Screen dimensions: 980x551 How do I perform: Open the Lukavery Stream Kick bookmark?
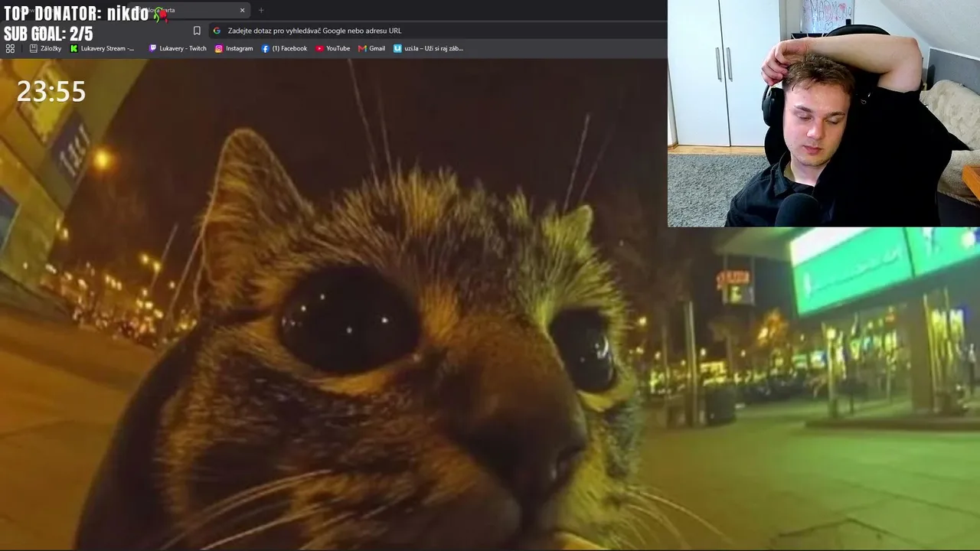click(x=102, y=48)
